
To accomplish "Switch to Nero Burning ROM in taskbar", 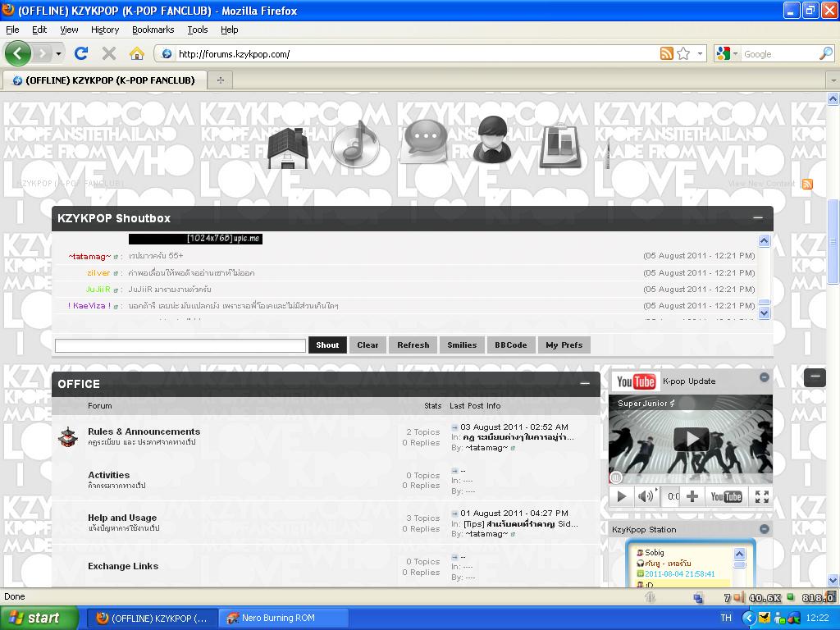I will click(283, 618).
